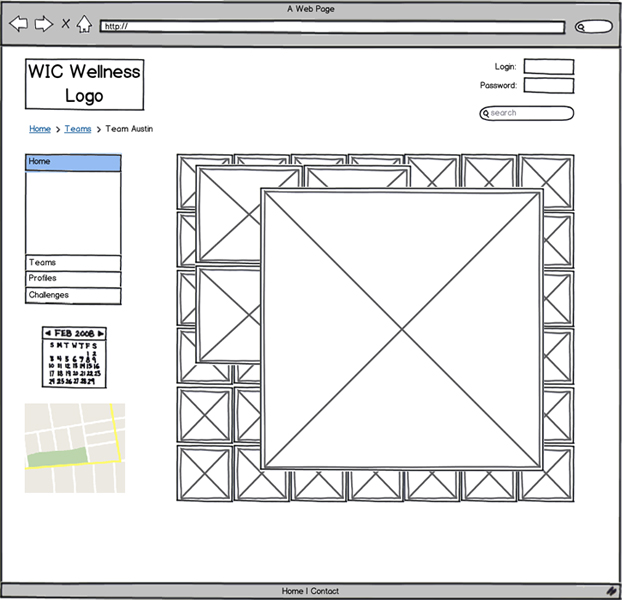
Task: Follow the Home breadcrumb link
Action: pyautogui.click(x=40, y=129)
